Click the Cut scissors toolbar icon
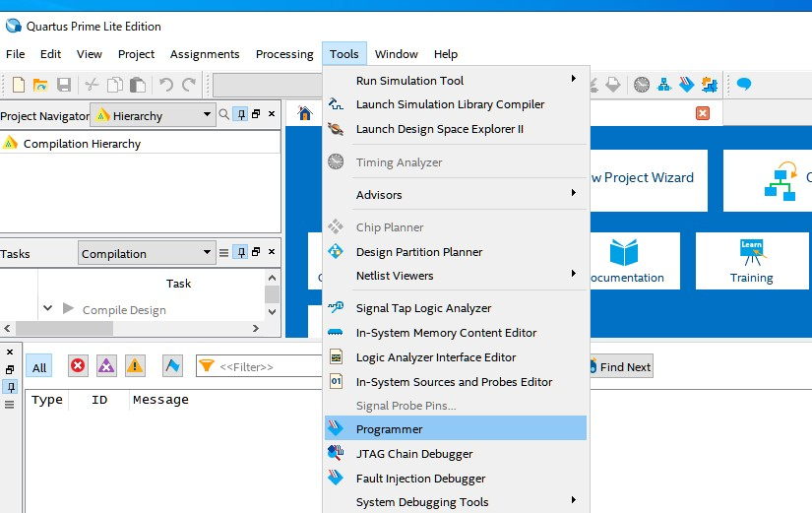The height and width of the screenshot is (513, 812). coord(92,85)
